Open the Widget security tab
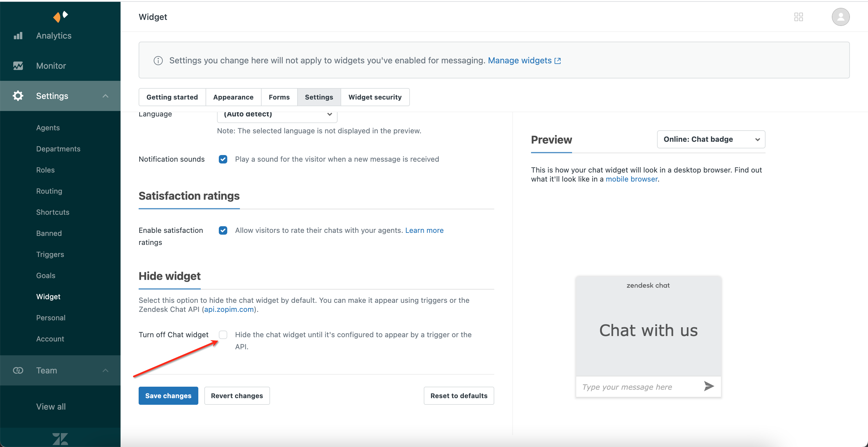The image size is (868, 447). [x=375, y=97]
